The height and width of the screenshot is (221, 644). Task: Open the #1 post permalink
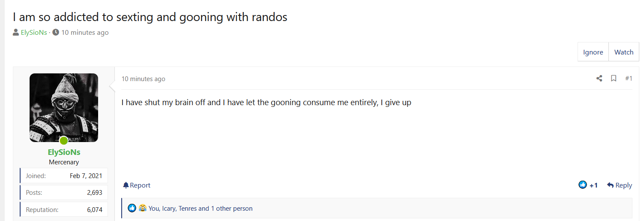pos(629,79)
